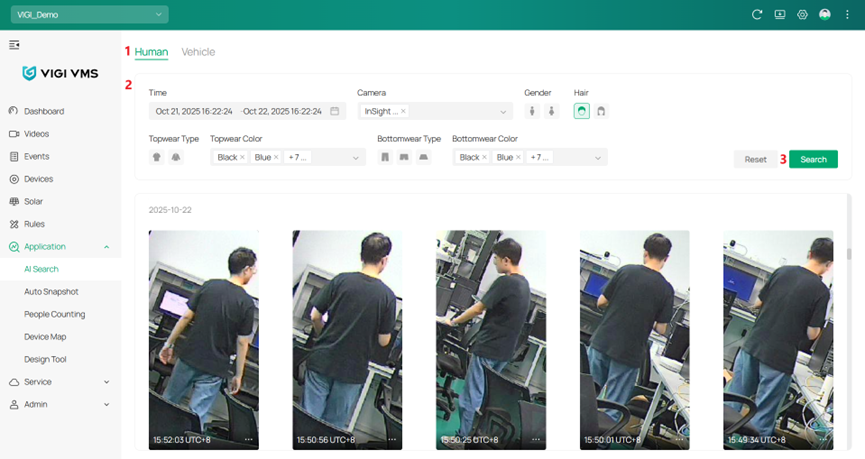Collapse the sidebar with the menu icon
The width and height of the screenshot is (865, 459).
[x=14, y=45]
